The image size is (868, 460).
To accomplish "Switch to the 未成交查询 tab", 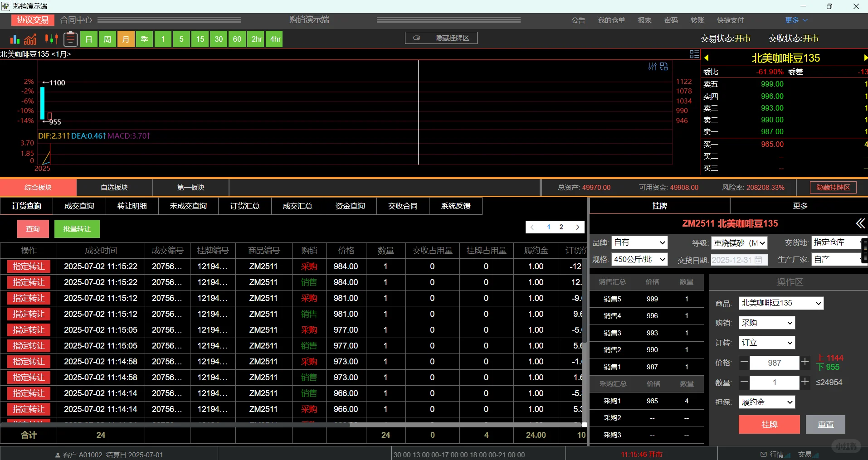I will click(x=188, y=206).
